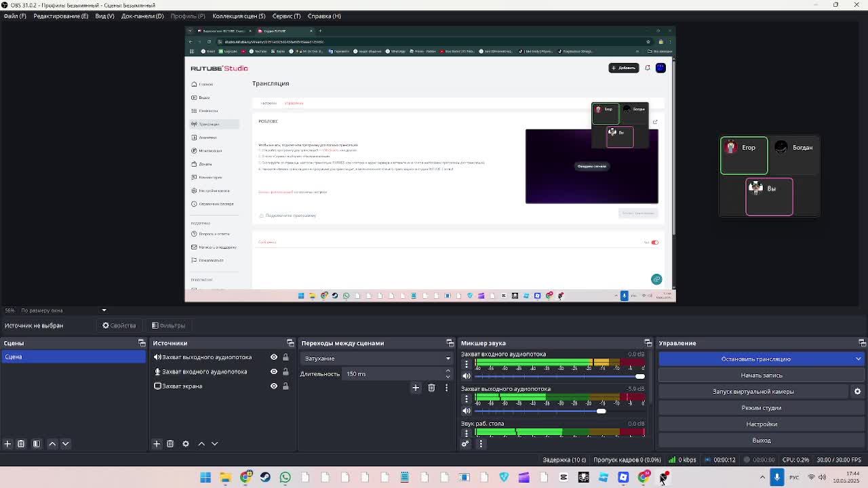Lock 'Захват экрана' source

pos(285,386)
